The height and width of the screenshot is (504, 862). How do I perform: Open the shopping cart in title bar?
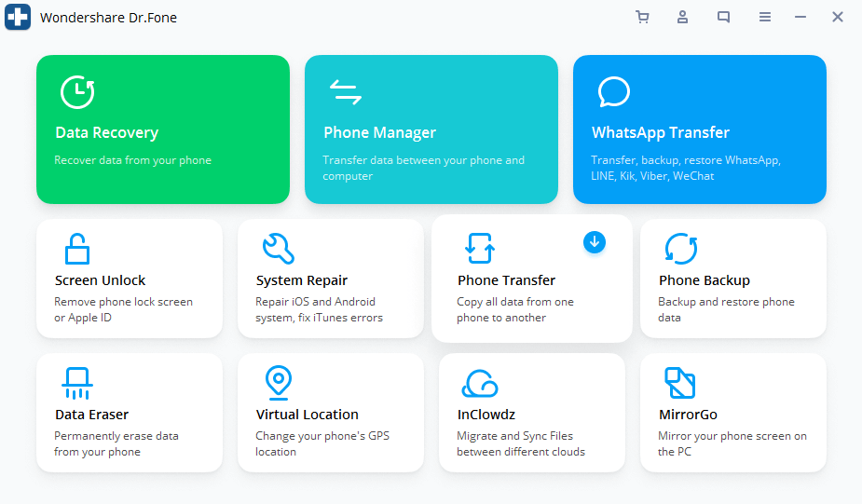[x=642, y=17]
